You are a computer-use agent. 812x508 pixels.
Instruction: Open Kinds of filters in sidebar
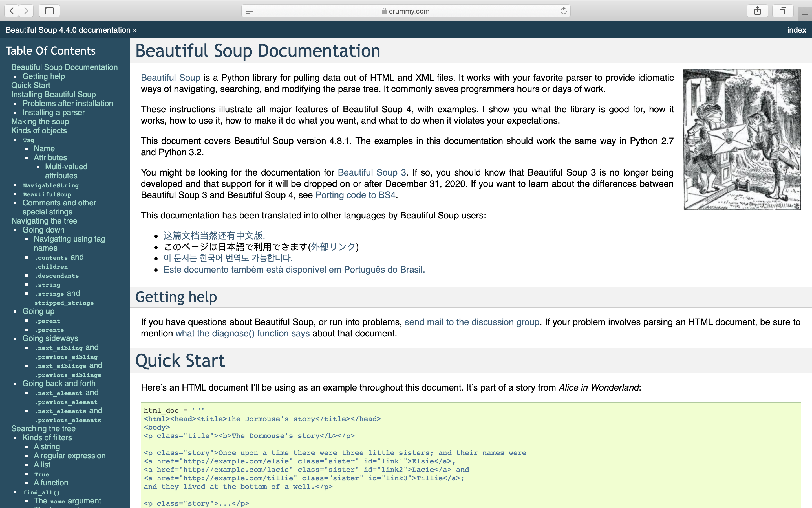pos(47,437)
